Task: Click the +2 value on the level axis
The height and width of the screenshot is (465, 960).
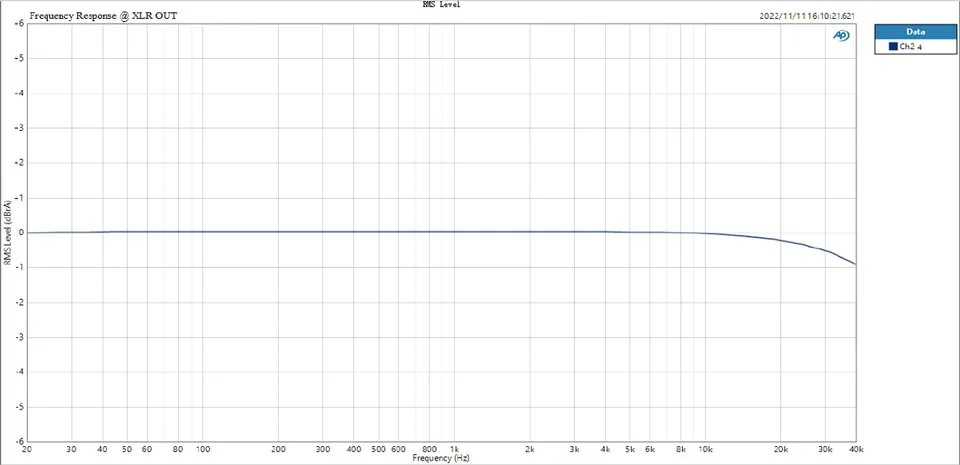Action: point(19,163)
